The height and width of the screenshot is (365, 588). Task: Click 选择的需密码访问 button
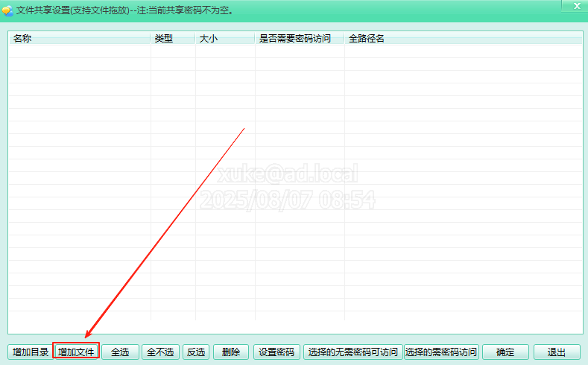[x=441, y=352]
